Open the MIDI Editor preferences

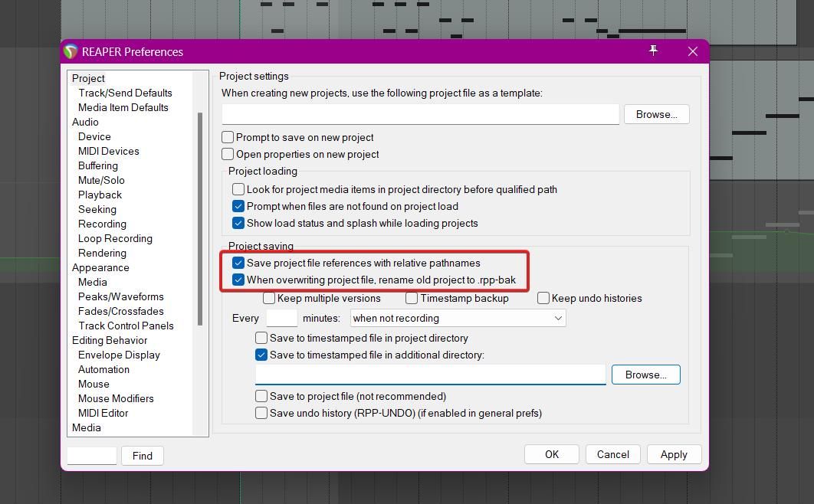(x=103, y=413)
